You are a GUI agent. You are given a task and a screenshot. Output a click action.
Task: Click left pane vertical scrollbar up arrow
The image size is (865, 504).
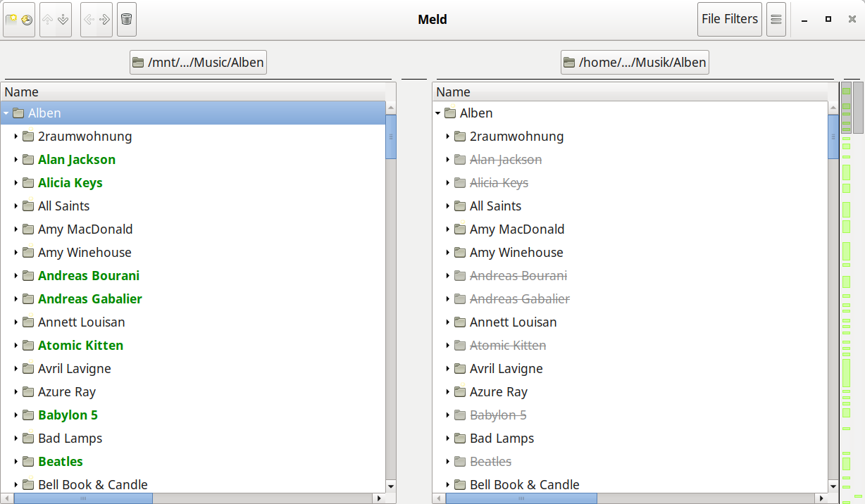coord(391,108)
